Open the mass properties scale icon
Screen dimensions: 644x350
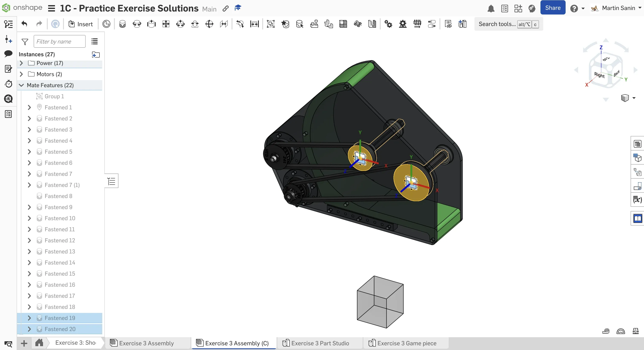tap(635, 331)
